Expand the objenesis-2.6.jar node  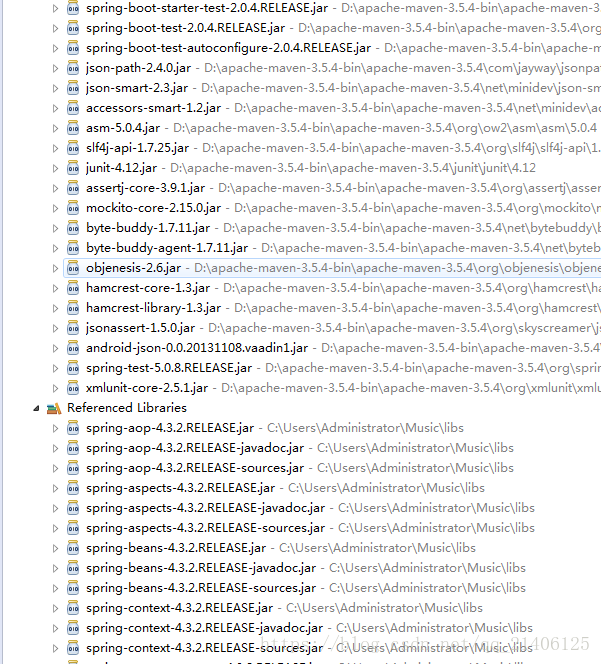pos(55,268)
